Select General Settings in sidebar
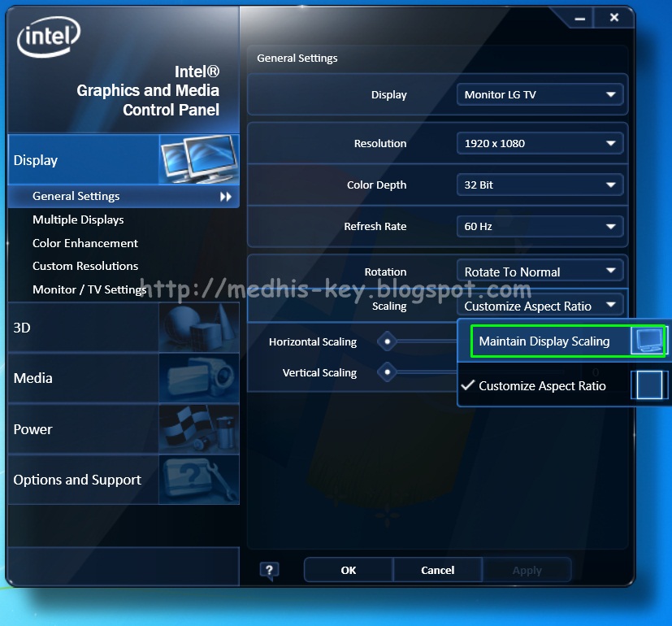 [124, 197]
